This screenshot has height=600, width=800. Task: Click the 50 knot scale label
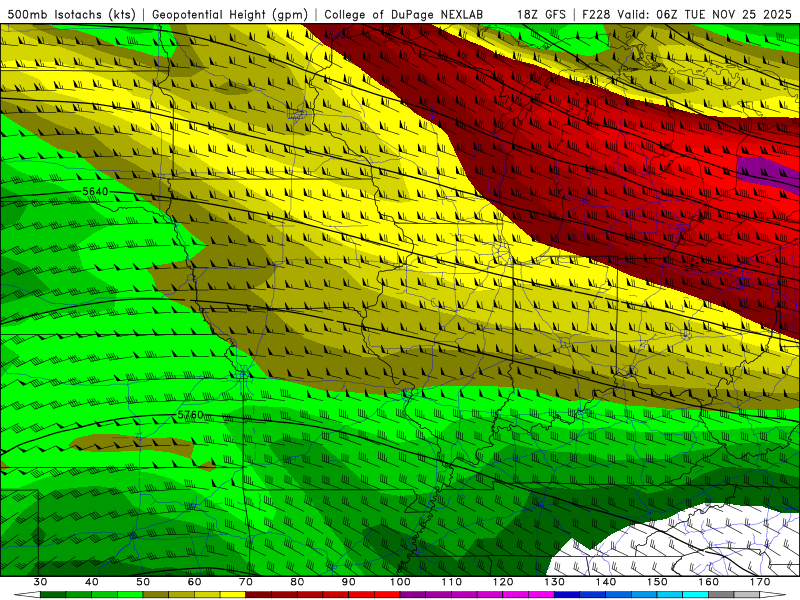[143, 582]
